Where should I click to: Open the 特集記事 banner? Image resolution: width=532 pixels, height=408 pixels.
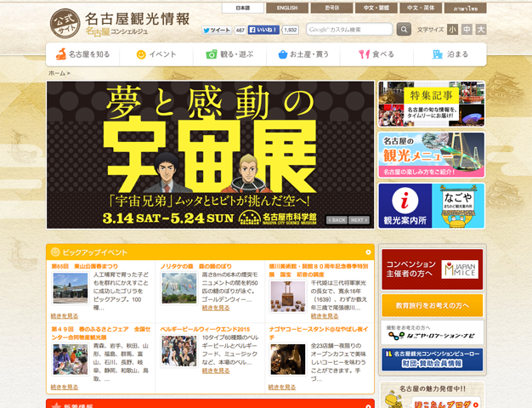(x=432, y=104)
